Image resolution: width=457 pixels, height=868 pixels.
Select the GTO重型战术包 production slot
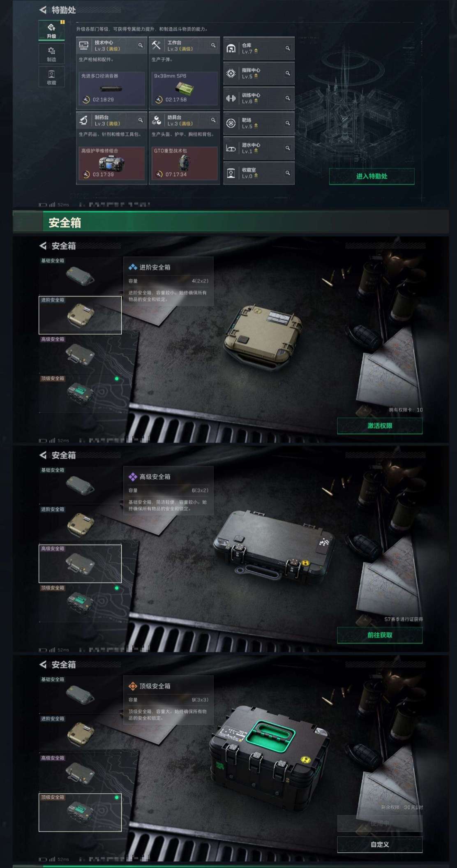[185, 163]
